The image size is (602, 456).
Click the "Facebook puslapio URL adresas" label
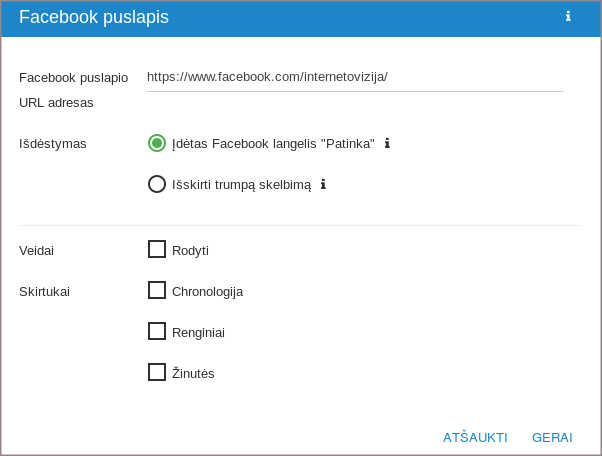pyautogui.click(x=73, y=89)
